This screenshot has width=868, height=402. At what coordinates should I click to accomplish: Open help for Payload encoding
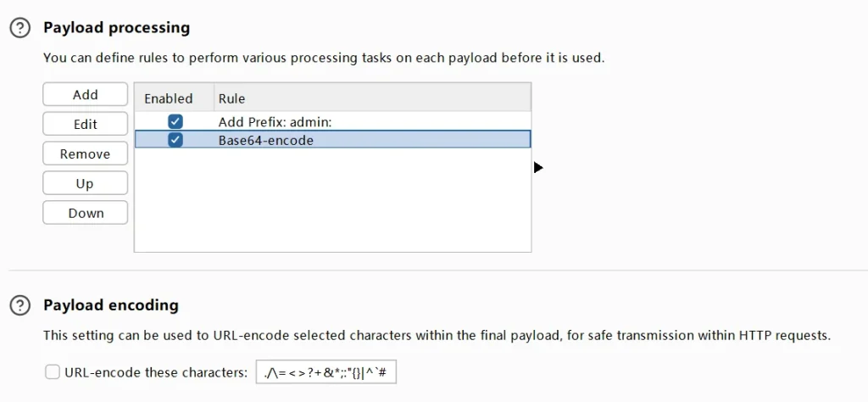click(19, 305)
